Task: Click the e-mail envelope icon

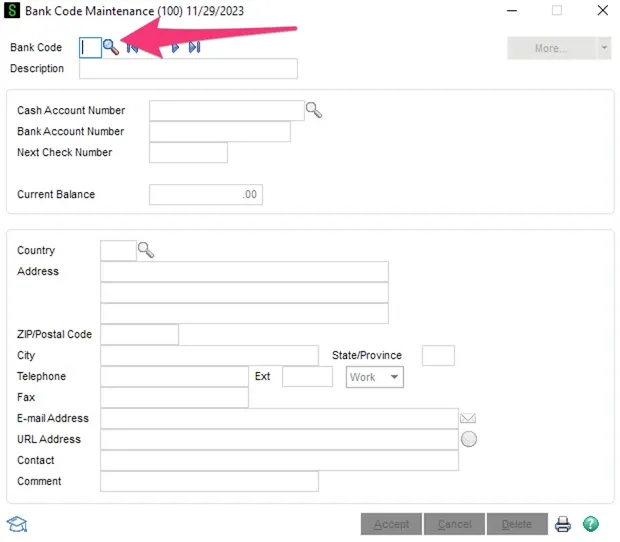Action: (x=468, y=418)
